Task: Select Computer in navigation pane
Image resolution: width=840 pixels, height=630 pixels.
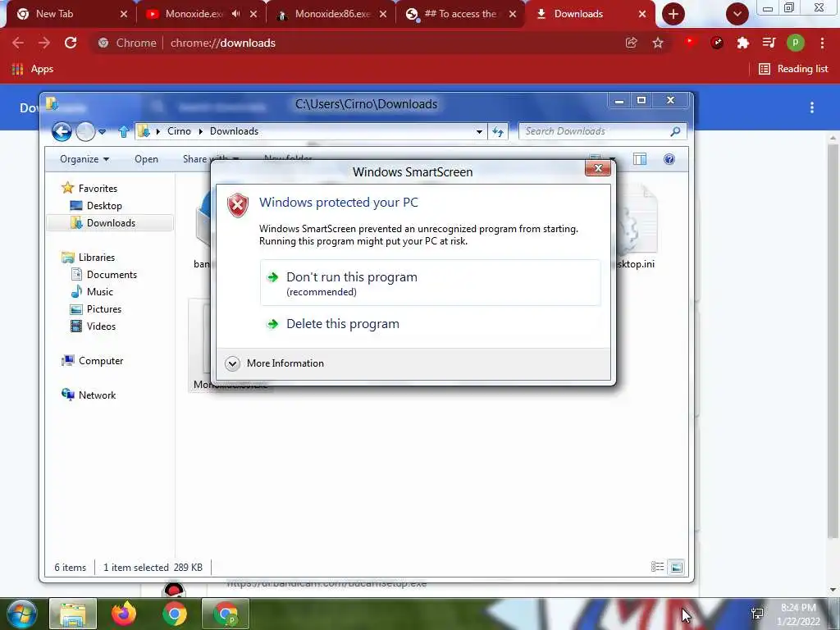Action: [93, 361]
